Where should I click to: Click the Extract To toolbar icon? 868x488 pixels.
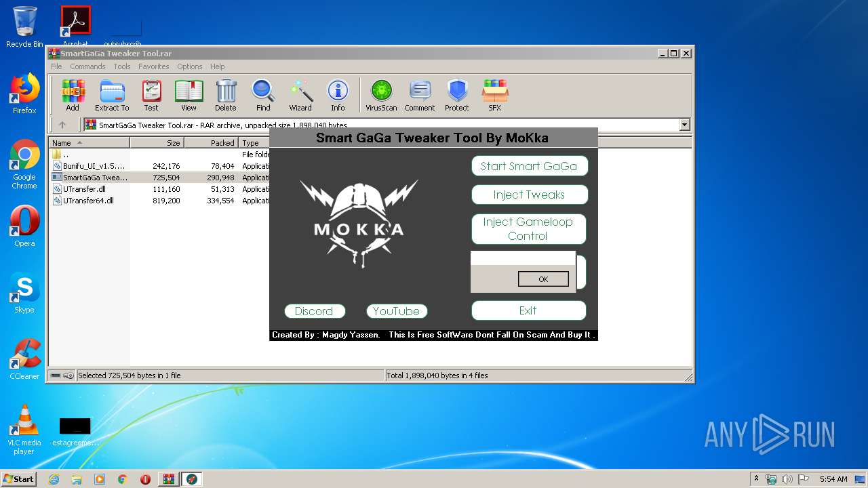click(112, 95)
